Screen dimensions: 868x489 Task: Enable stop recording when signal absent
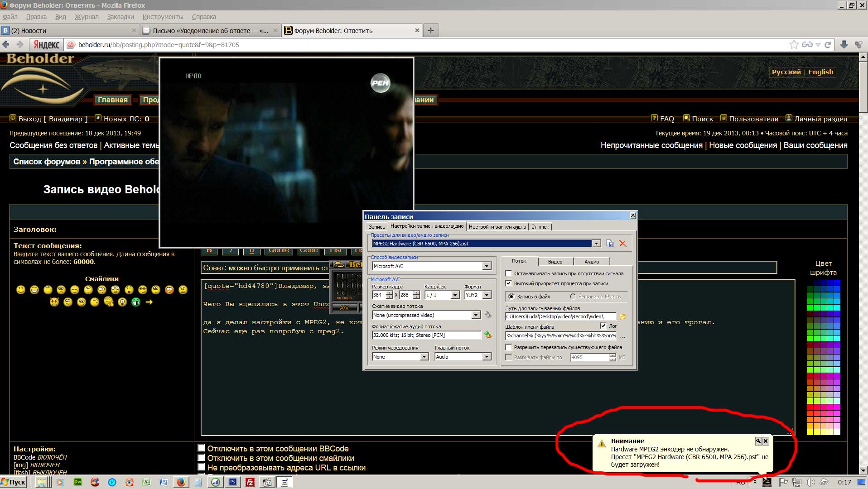pyautogui.click(x=509, y=273)
